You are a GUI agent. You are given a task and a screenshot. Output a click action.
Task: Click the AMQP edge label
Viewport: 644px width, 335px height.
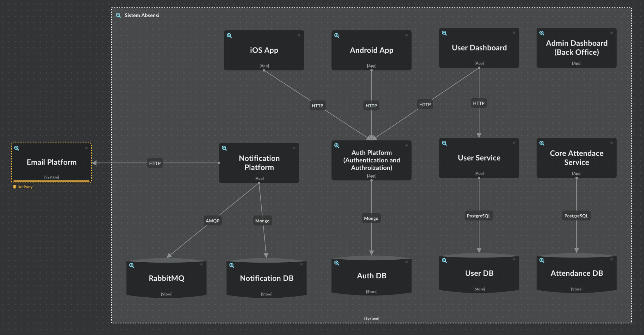tap(212, 221)
